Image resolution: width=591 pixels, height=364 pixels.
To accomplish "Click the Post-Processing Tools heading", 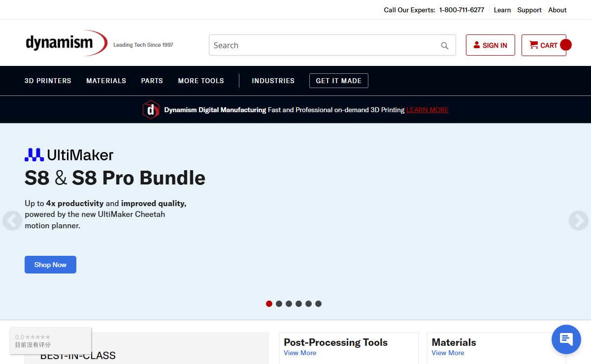I will point(336,342).
